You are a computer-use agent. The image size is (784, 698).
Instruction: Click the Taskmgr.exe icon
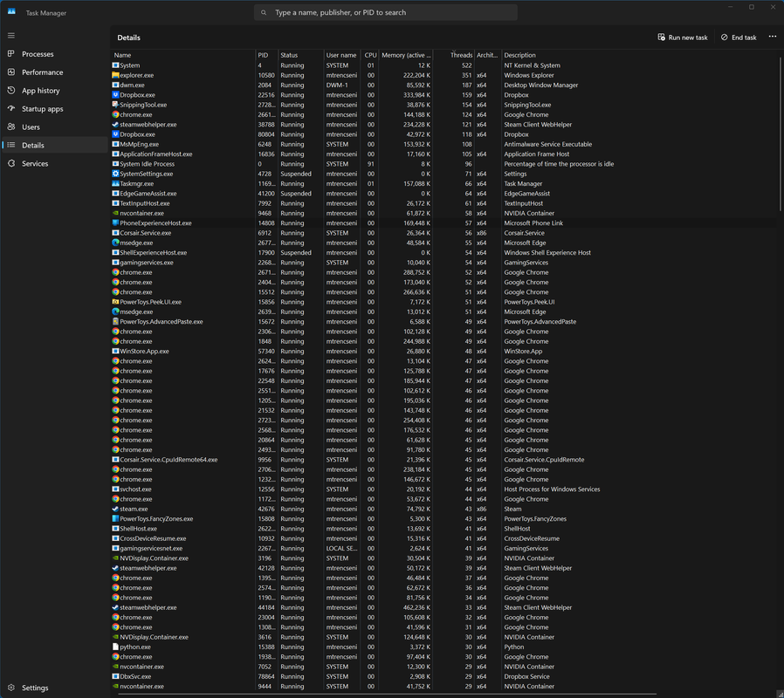115,183
